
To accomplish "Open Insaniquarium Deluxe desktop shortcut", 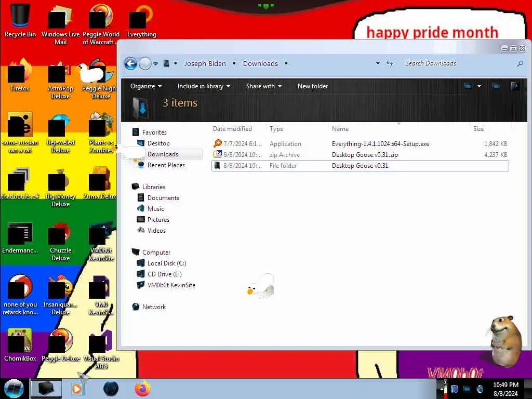I will (x=60, y=295).
